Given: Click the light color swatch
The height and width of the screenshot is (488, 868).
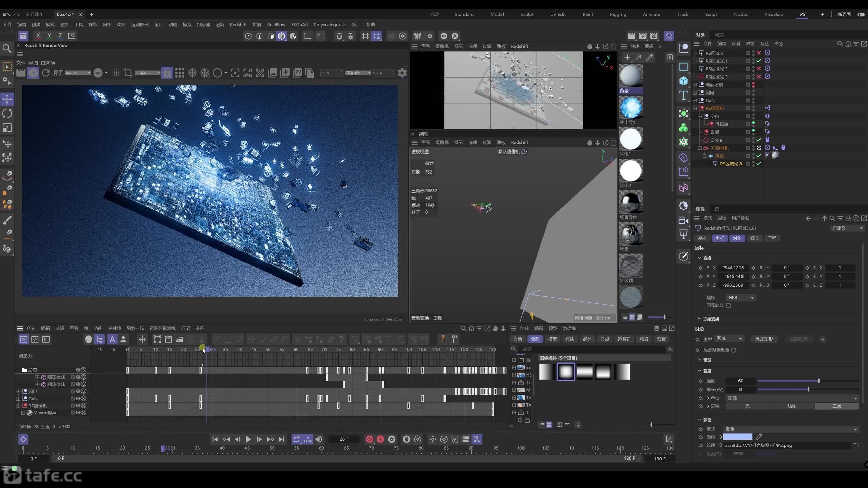Looking at the screenshot, I should [737, 437].
